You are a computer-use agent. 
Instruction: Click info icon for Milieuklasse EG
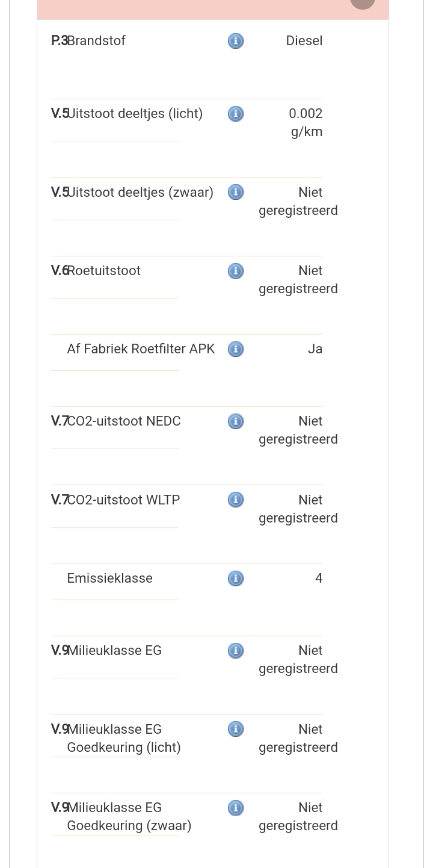pos(236,651)
